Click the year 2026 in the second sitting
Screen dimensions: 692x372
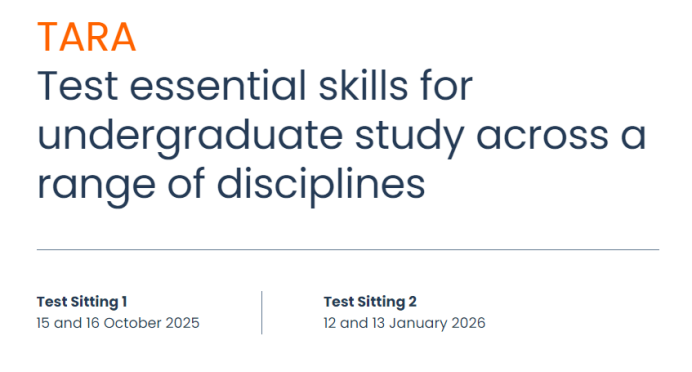(468, 323)
